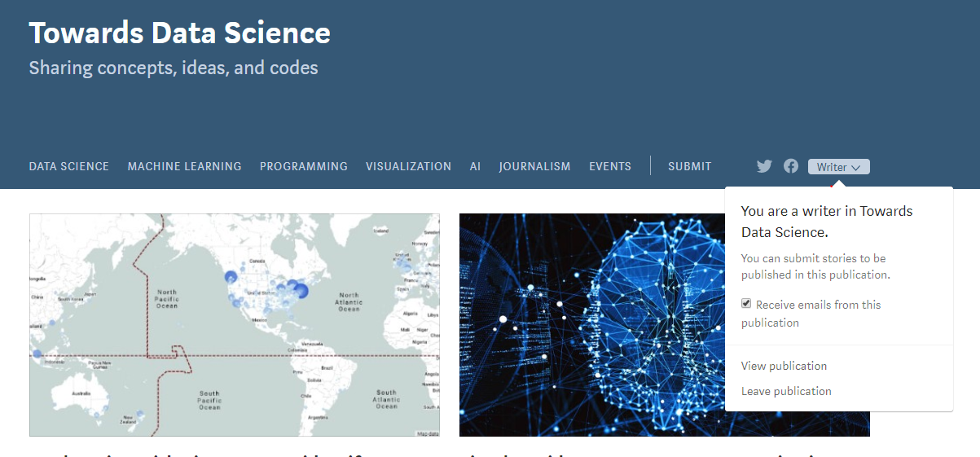
Task: Open the Facebook page icon
Action: 791,166
